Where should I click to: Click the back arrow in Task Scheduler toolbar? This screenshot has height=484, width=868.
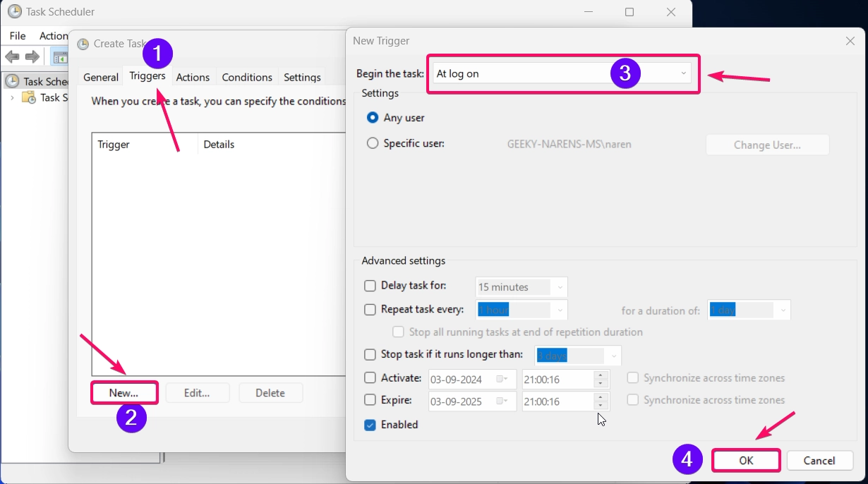click(12, 56)
